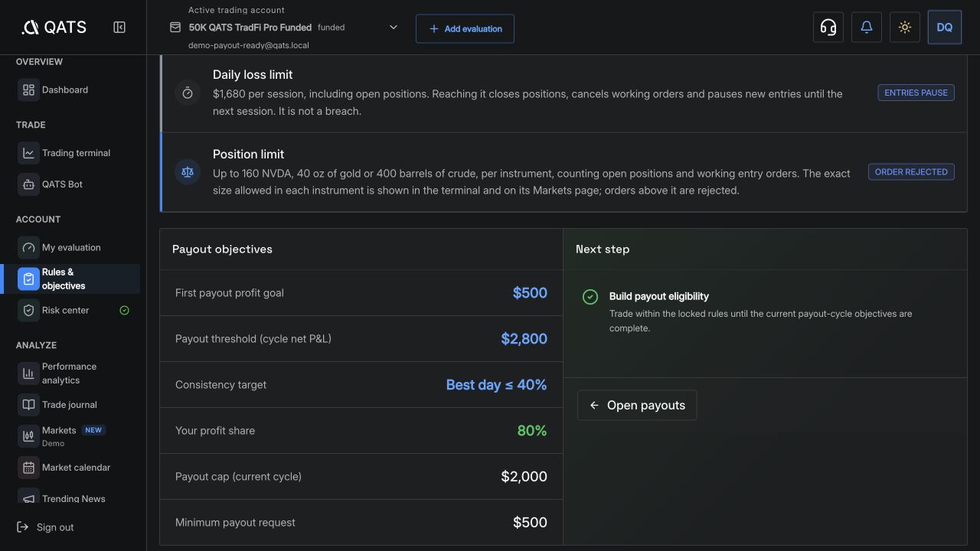Click Daily loss limit title
The width and height of the screenshot is (980, 551).
[x=253, y=75]
